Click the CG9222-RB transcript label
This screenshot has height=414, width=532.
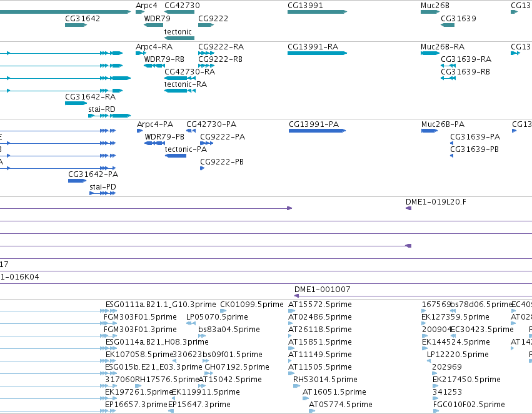pos(220,59)
